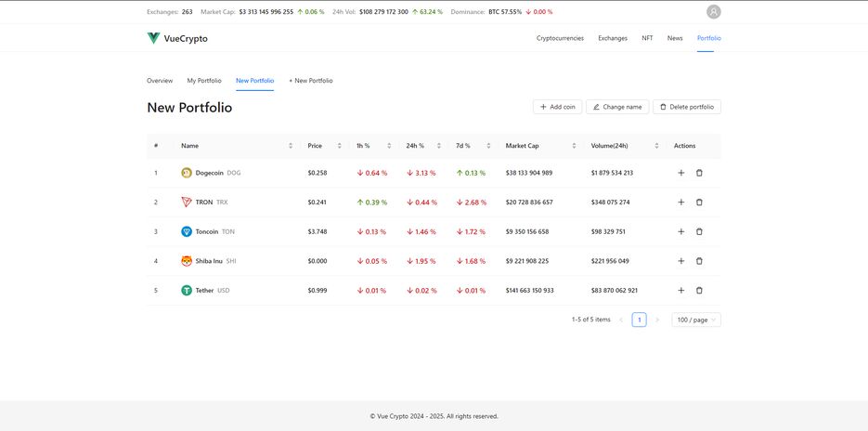Screen dimensions: 868x431
Task: Click the Toncoin coin icon
Action: coord(187,231)
